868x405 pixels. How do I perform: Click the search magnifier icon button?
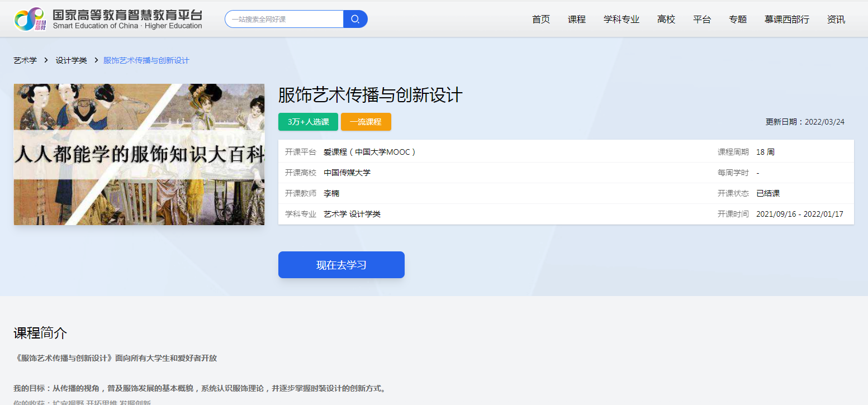(355, 20)
